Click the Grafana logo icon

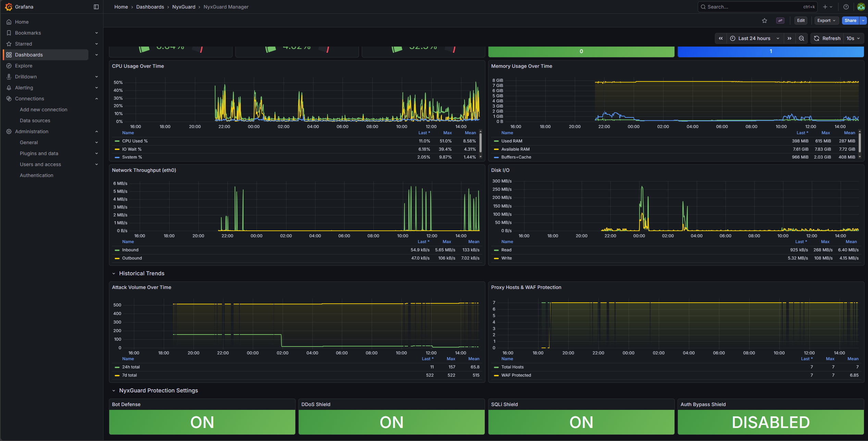point(9,7)
